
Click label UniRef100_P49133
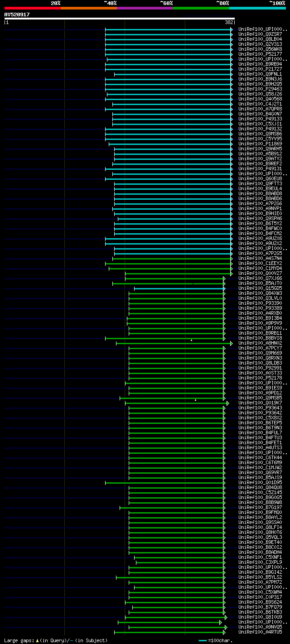260,119
